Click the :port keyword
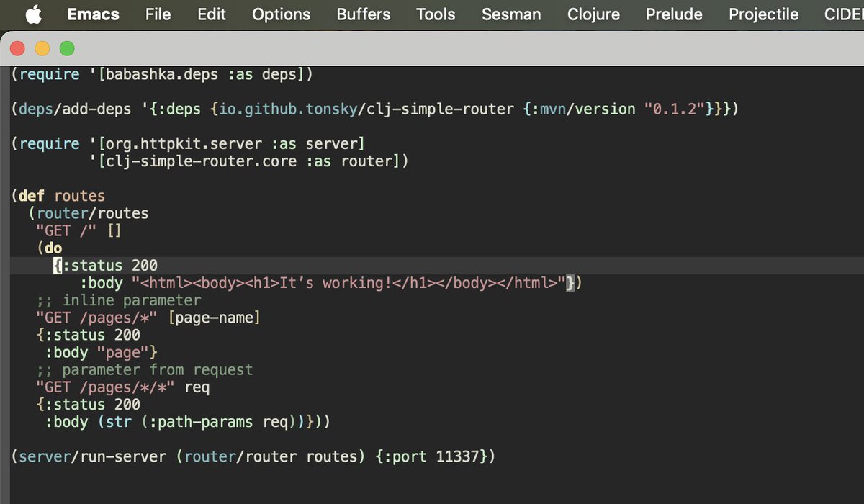864x504 pixels. click(x=404, y=456)
